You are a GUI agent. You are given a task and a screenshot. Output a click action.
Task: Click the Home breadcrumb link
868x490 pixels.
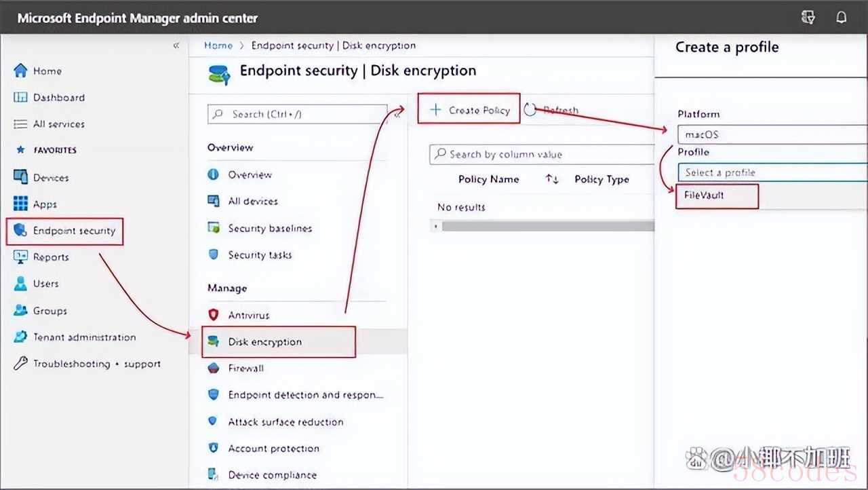click(218, 45)
